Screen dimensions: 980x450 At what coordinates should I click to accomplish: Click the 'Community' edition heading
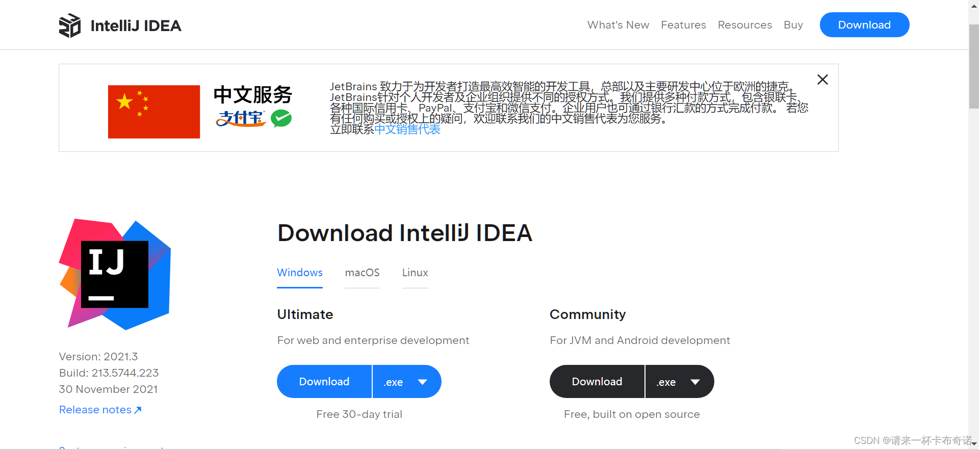(x=587, y=314)
